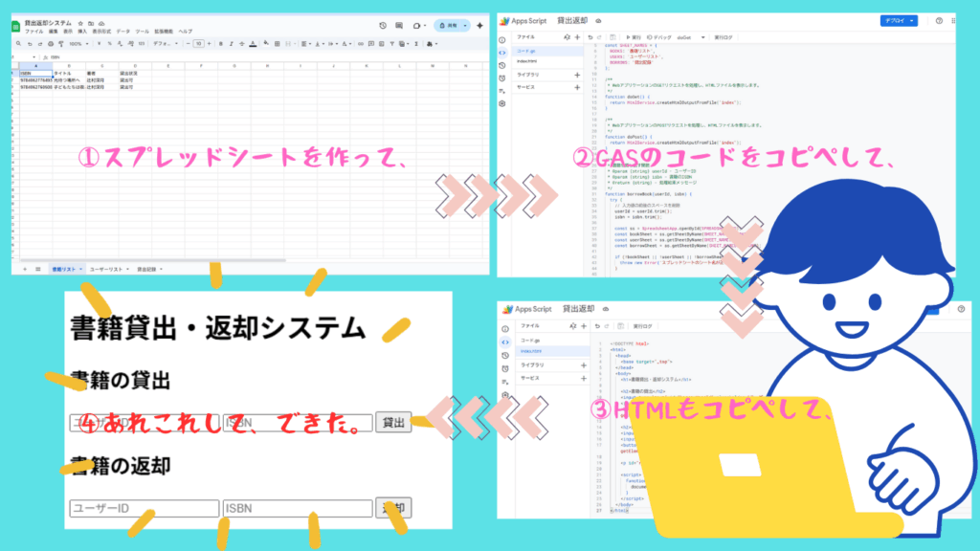Click the ユーザーID field under 書籍の返却
The height and width of the screenshot is (551, 980).
144,509
